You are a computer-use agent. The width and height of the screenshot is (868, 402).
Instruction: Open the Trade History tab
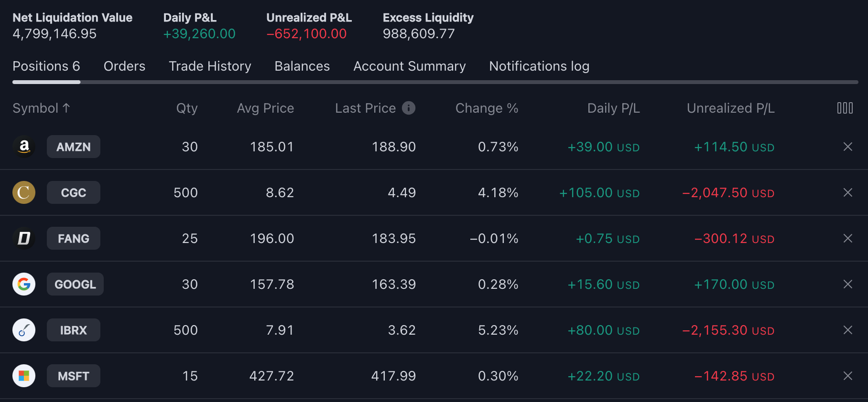tap(210, 66)
